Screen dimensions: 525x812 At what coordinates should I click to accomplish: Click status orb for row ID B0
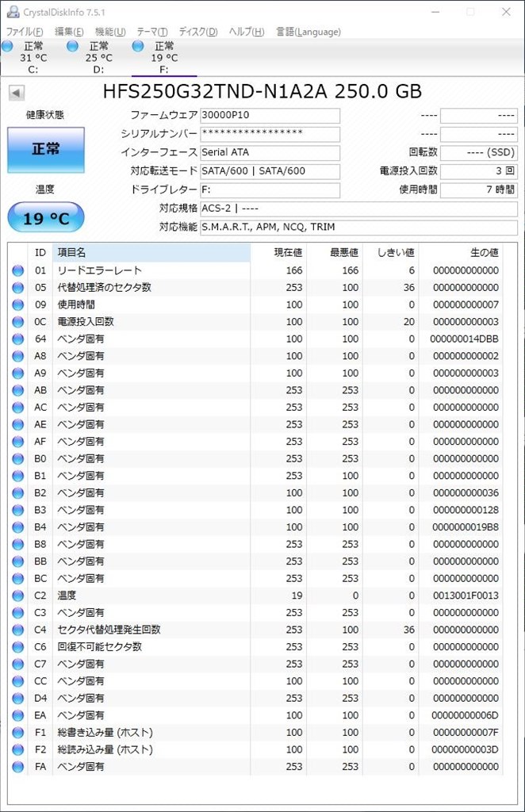point(17,458)
